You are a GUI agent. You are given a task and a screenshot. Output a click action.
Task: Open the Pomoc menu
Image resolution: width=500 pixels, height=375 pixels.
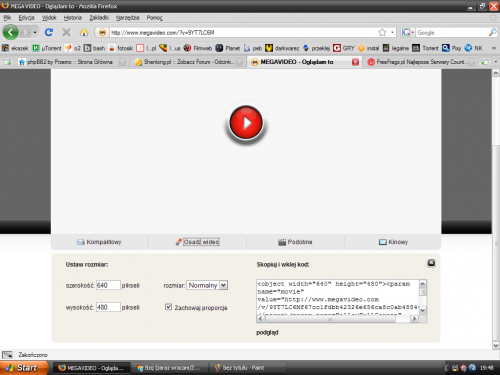[154, 18]
